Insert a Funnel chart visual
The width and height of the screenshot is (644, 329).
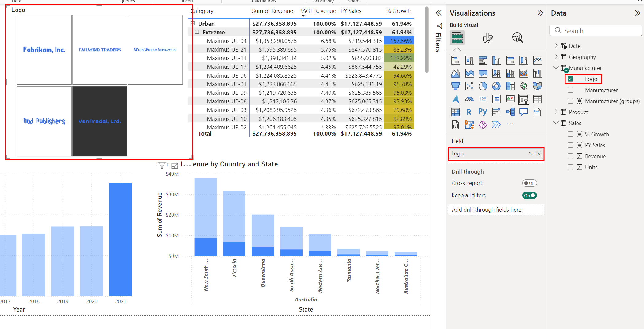456,86
